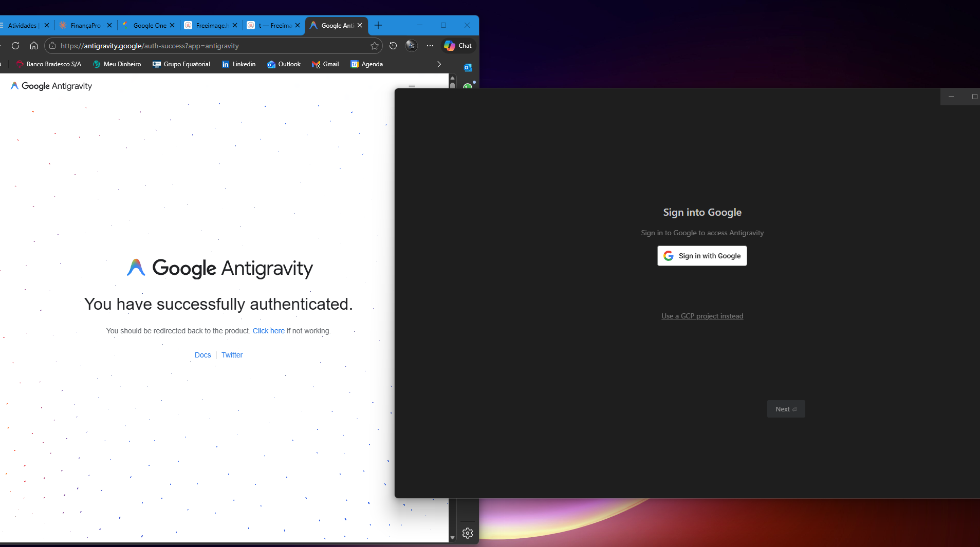Choose 'Use a GCP project instead'

coord(702,316)
